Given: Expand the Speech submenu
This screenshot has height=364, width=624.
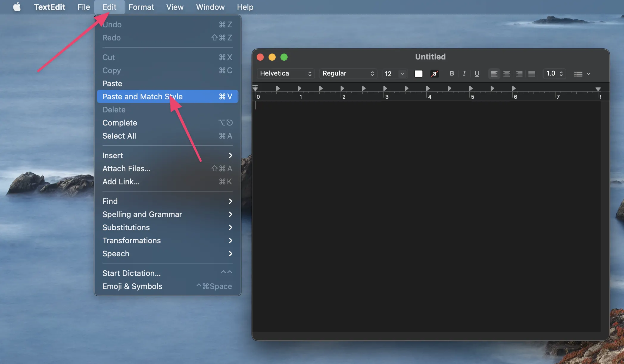Looking at the screenshot, I should tap(167, 254).
